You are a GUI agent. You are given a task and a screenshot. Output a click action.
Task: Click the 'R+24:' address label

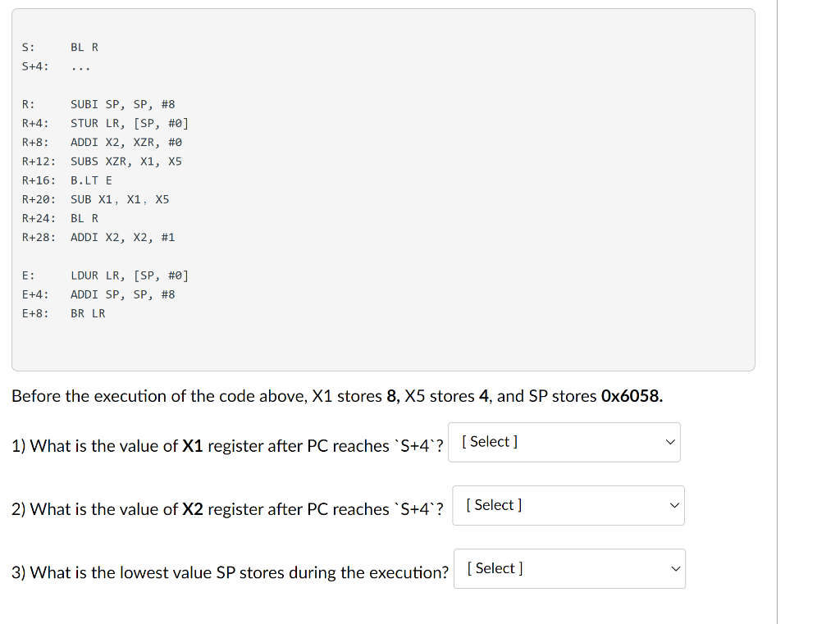coord(39,218)
